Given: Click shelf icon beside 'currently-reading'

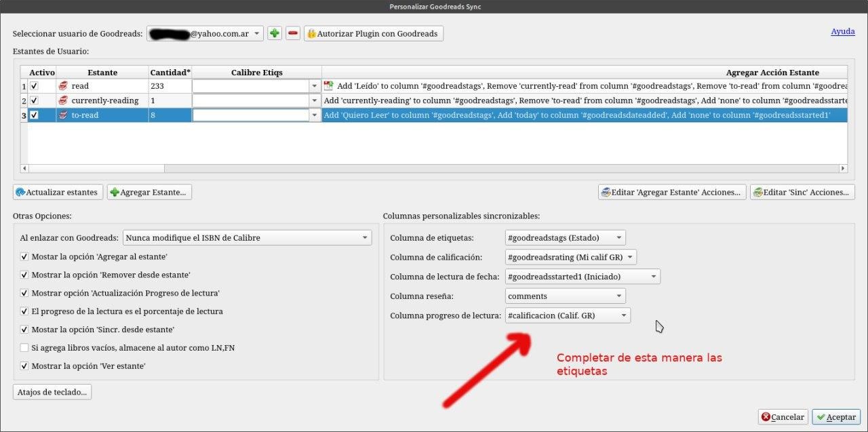Looking at the screenshot, I should pos(63,100).
